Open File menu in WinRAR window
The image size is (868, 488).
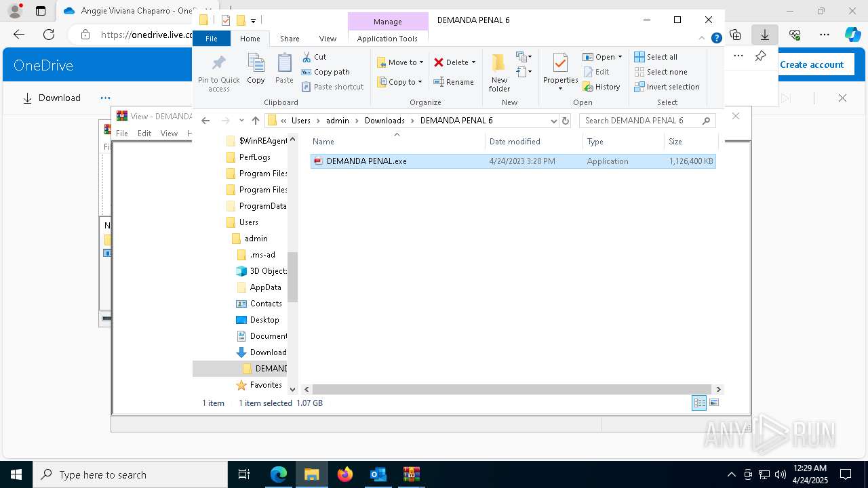tap(122, 134)
